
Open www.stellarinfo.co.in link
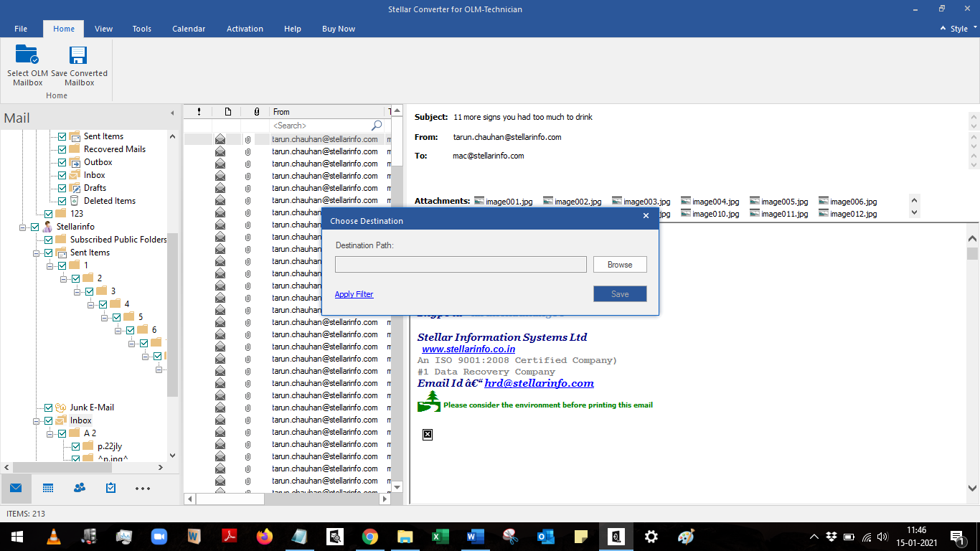[x=468, y=349]
